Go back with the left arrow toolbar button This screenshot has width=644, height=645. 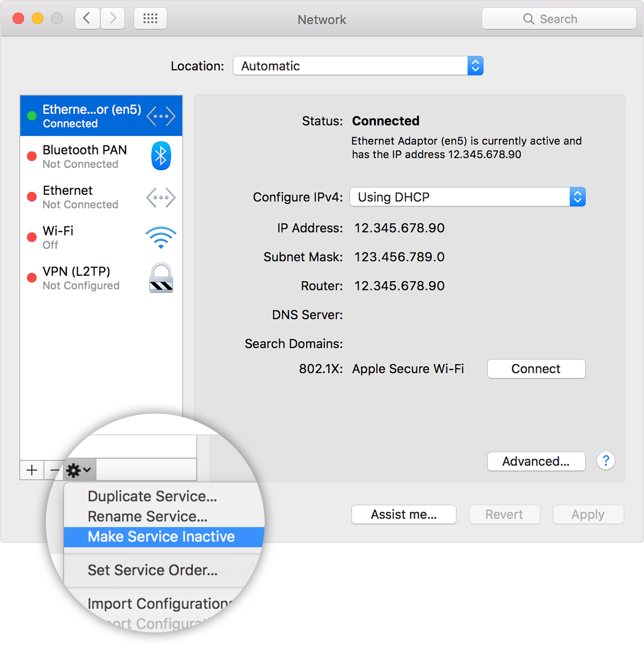tap(87, 19)
